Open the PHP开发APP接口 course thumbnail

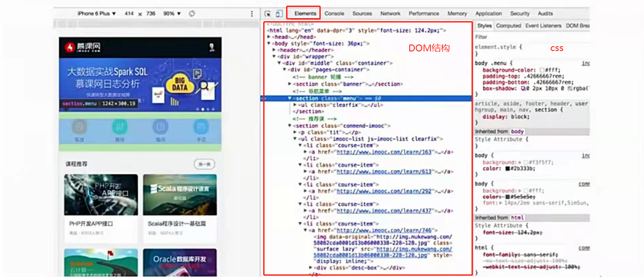(x=101, y=195)
